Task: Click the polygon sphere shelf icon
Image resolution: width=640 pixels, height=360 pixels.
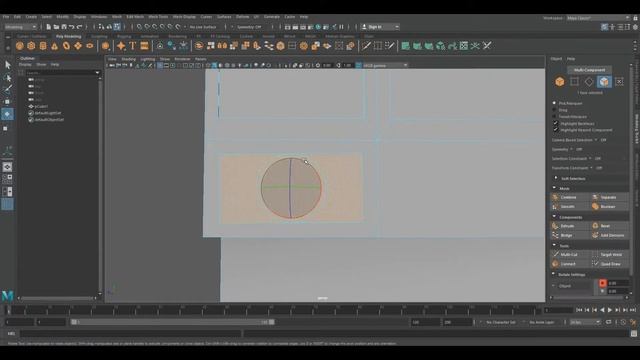Action: pyautogui.click(x=20, y=46)
